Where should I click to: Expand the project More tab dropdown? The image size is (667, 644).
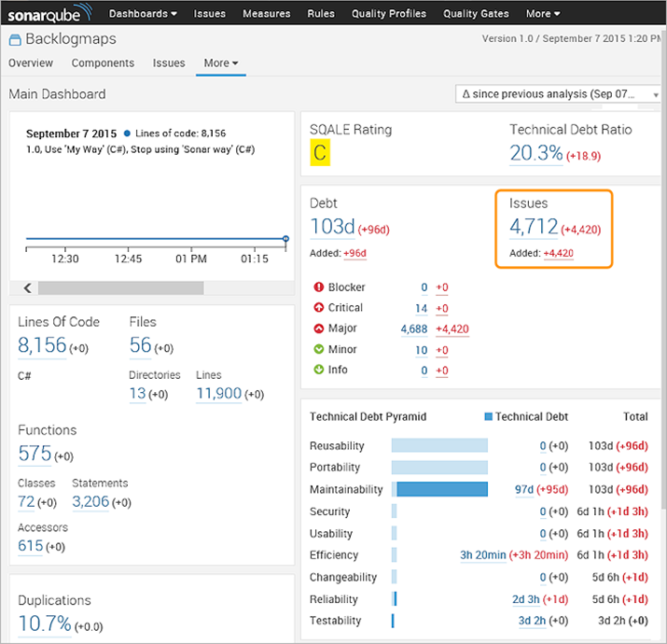pos(221,63)
